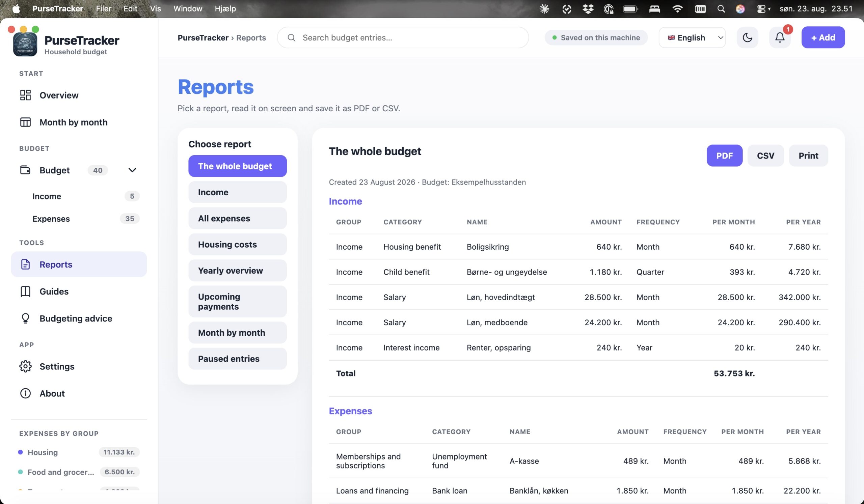This screenshot has height=504, width=864.
Task: Open Expenses under Budget in sidebar
Action: (79, 219)
